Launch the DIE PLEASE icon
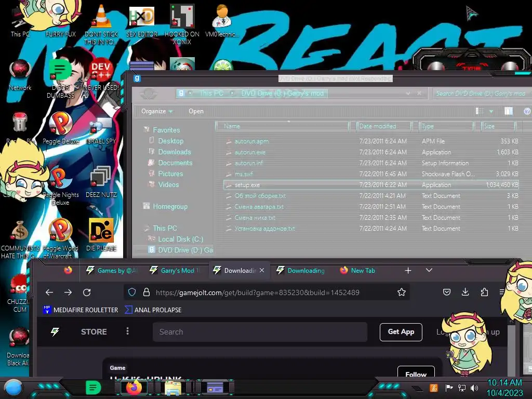The width and height of the screenshot is (532, 399). tap(101, 235)
